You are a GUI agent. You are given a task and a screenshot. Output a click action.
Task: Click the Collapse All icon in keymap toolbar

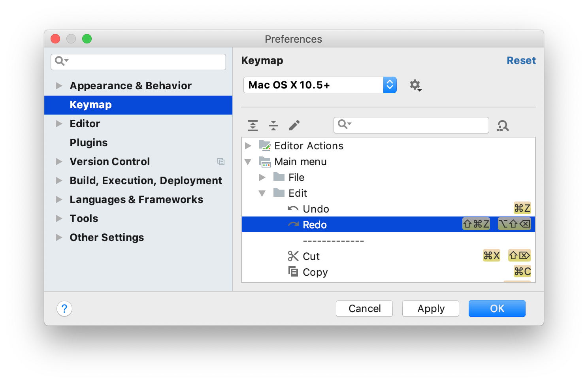273,126
